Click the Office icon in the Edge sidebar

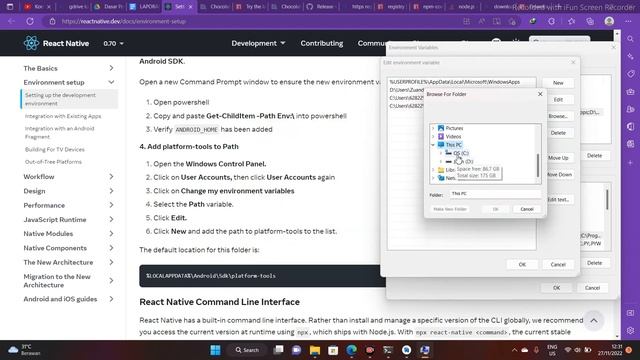[631, 127]
